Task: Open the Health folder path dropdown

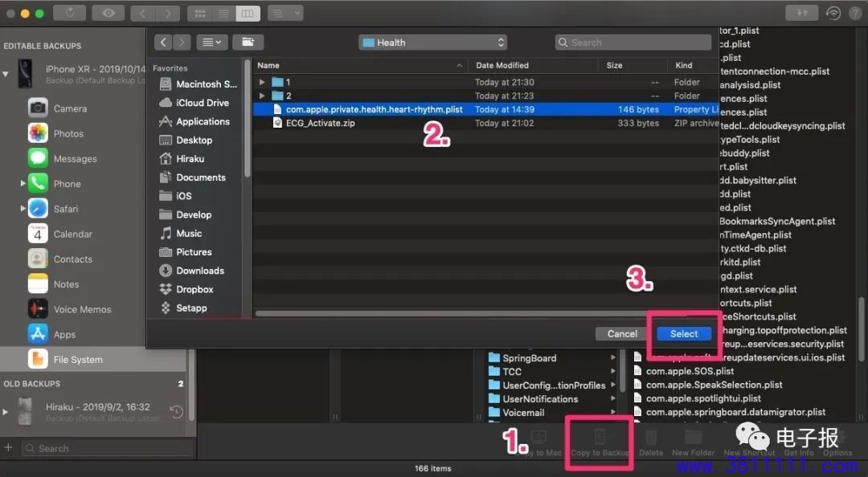Action: 433,43
